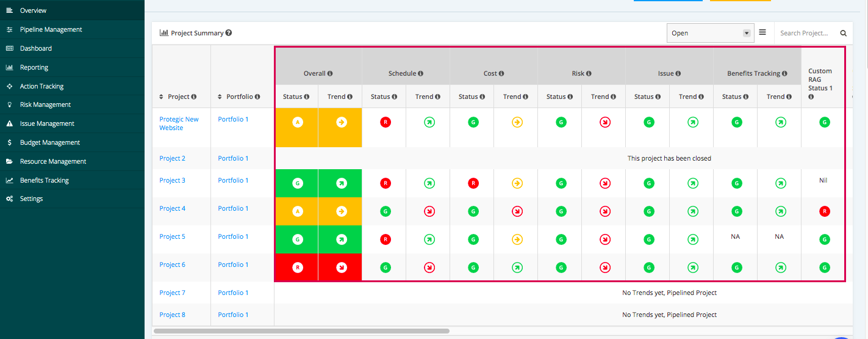
Task: Open the Project 8 link
Action: click(x=173, y=315)
